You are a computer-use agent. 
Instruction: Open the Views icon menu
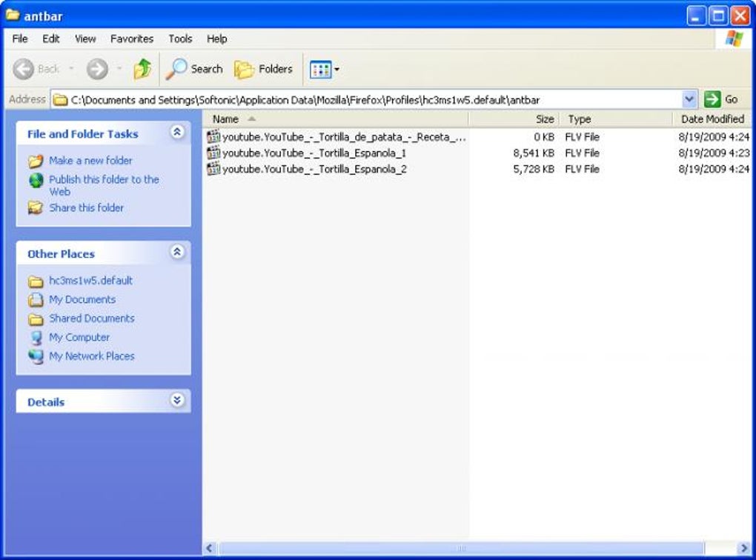(321, 70)
